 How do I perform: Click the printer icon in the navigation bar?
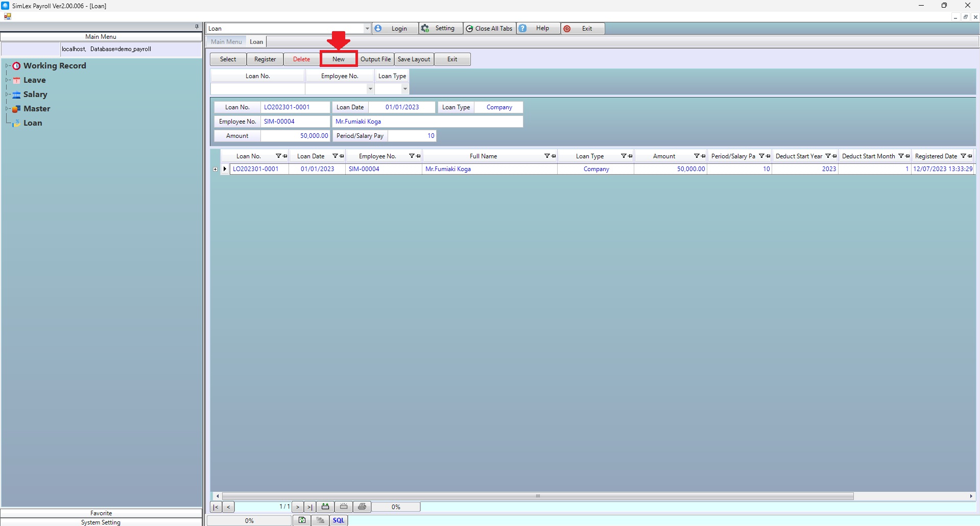(x=362, y=507)
